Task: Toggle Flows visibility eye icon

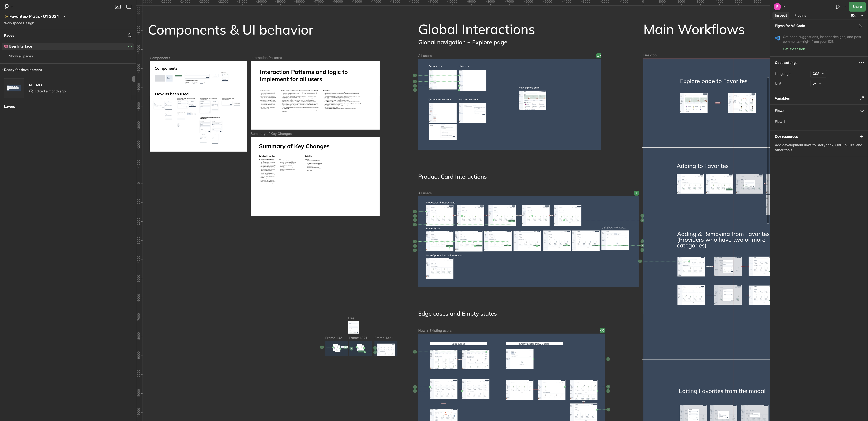Action: (x=862, y=111)
